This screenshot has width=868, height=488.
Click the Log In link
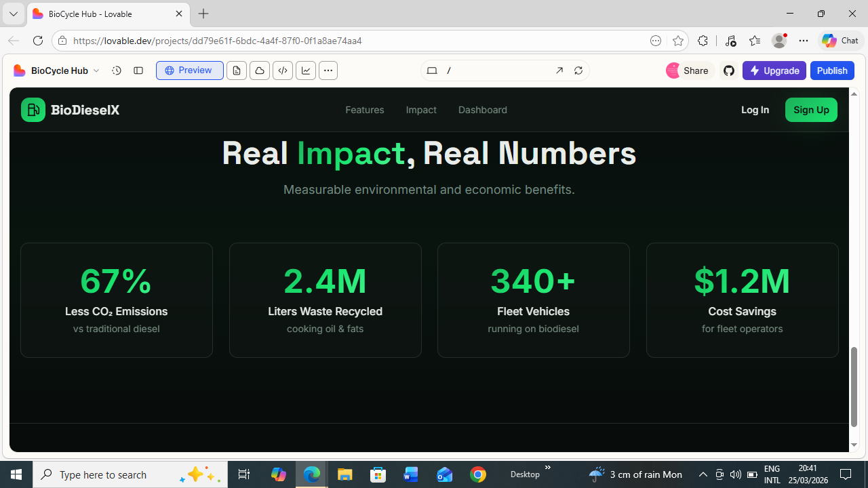pyautogui.click(x=755, y=110)
